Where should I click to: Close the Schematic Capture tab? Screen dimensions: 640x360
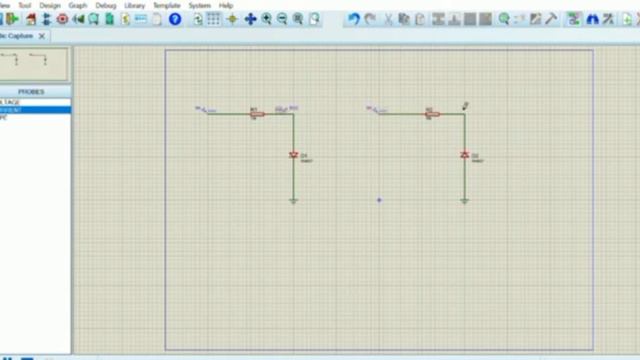pos(42,36)
